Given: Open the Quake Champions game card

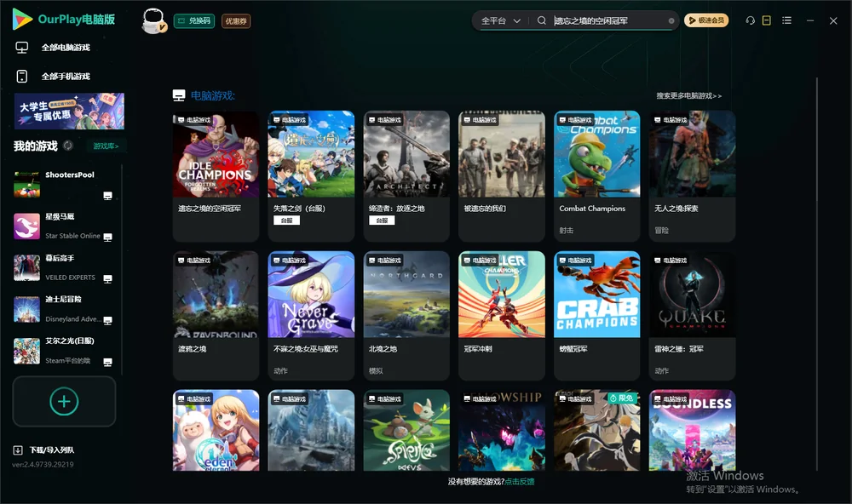Looking at the screenshot, I should [x=692, y=316].
